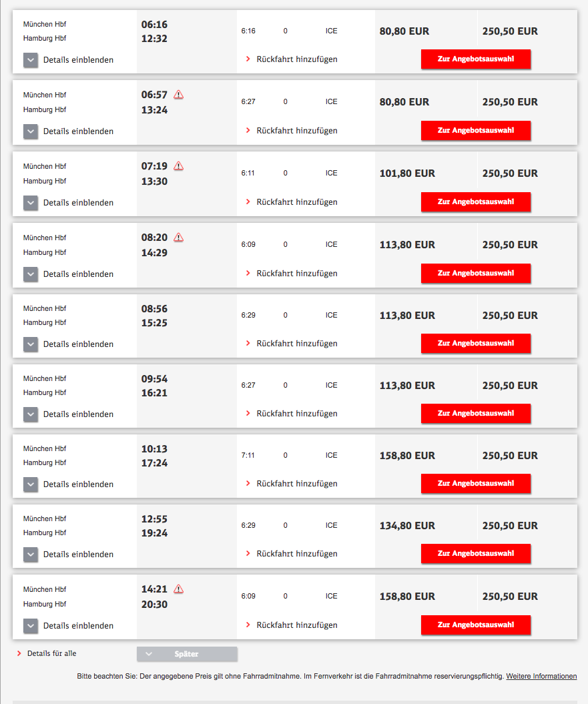Click the 134,80 EUR price

[407, 526]
